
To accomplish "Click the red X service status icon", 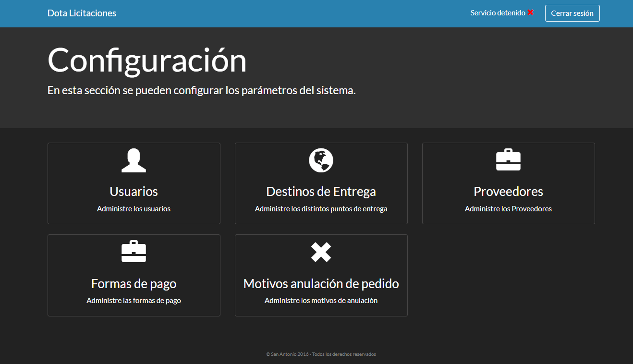I will click(531, 12).
